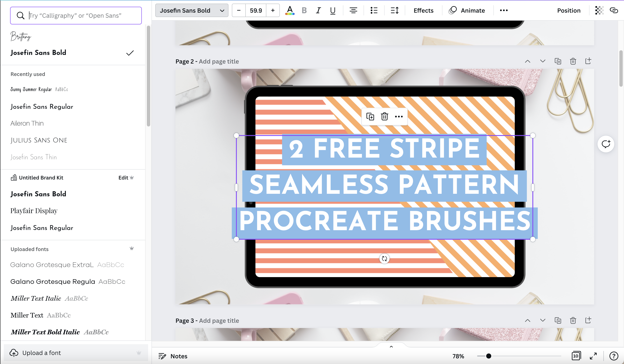Open the Effects panel

point(424,10)
